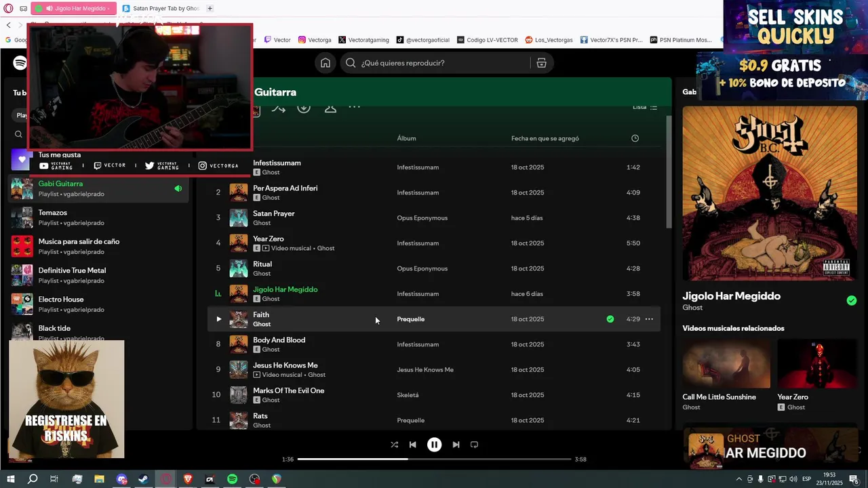868x488 pixels.
Task: Click the Ghost B.C. album cover art
Action: (770, 193)
